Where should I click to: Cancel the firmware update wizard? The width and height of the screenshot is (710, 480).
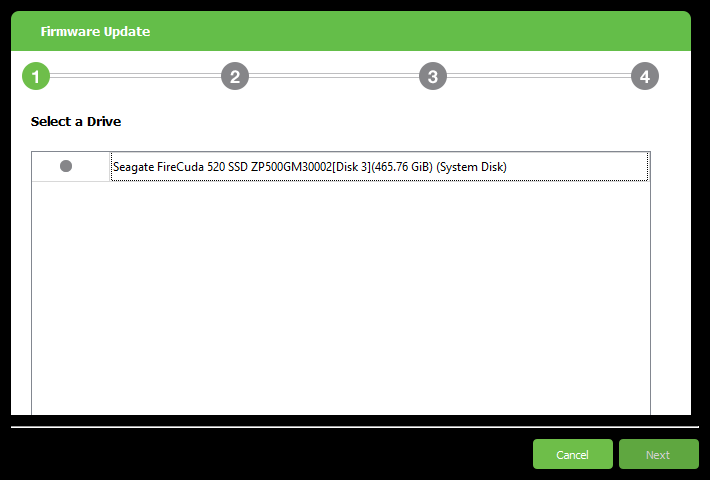[573, 454]
